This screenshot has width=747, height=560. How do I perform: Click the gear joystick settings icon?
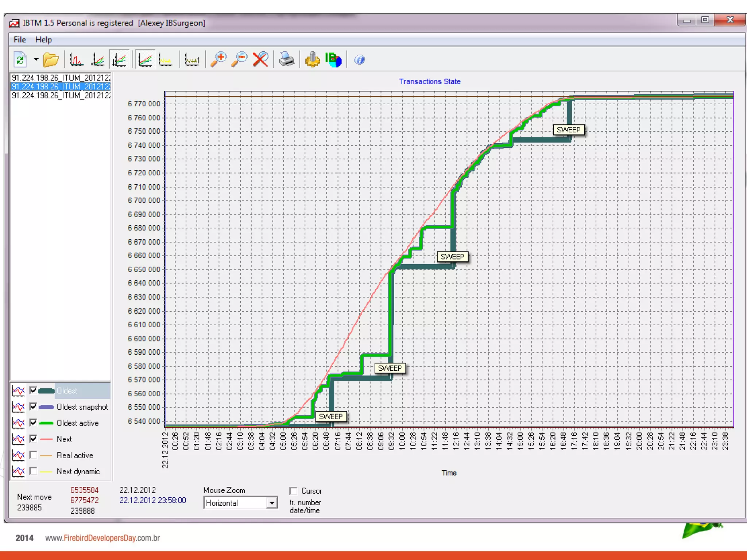click(x=312, y=59)
